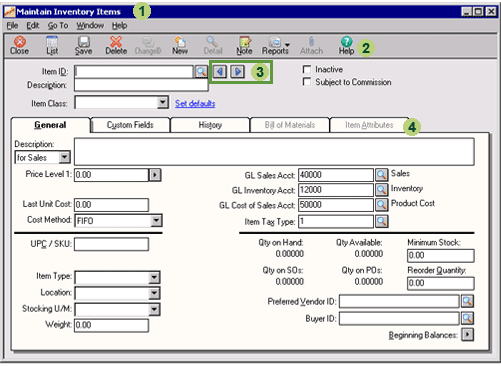This screenshot has height=366, width=501.
Task: Click into the UPC / SKU field
Action: click(x=111, y=244)
